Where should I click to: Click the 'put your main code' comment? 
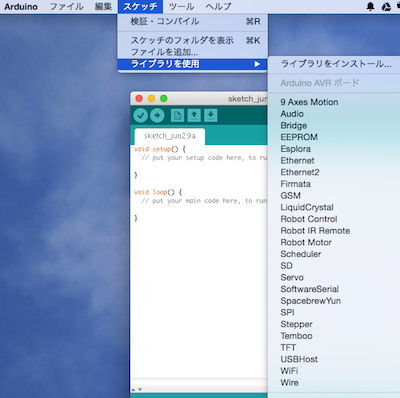click(204, 201)
